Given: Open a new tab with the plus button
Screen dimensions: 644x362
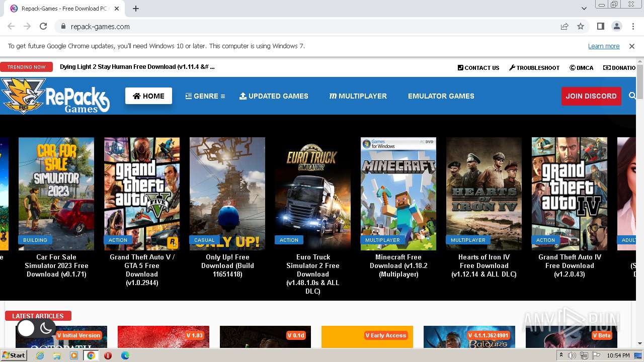Looking at the screenshot, I should tap(136, 9).
